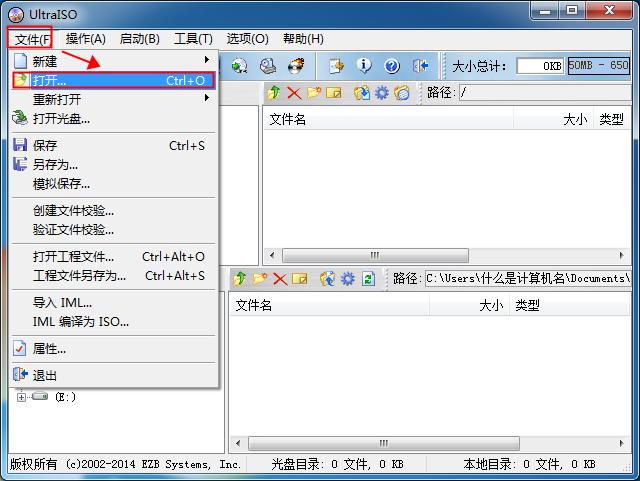
Task: Click the E: drive icon in tree
Action: tap(40, 396)
